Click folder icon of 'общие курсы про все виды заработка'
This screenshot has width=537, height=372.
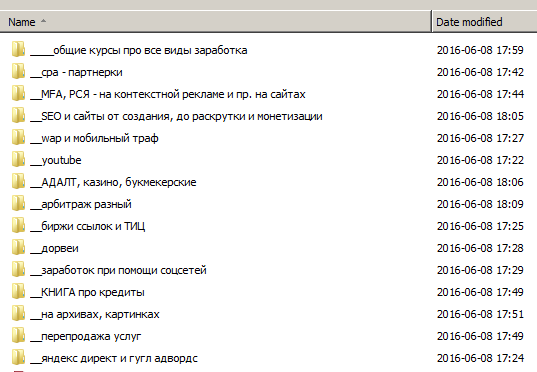18,49
